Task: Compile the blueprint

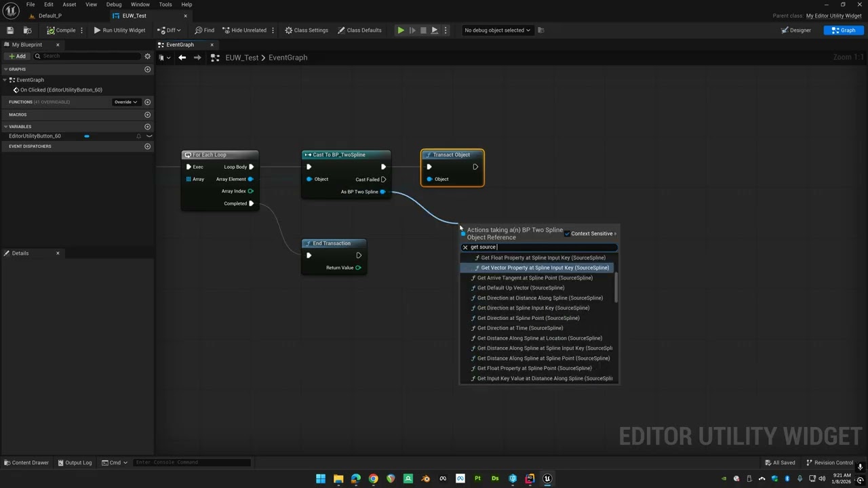Action: pyautogui.click(x=61, y=30)
